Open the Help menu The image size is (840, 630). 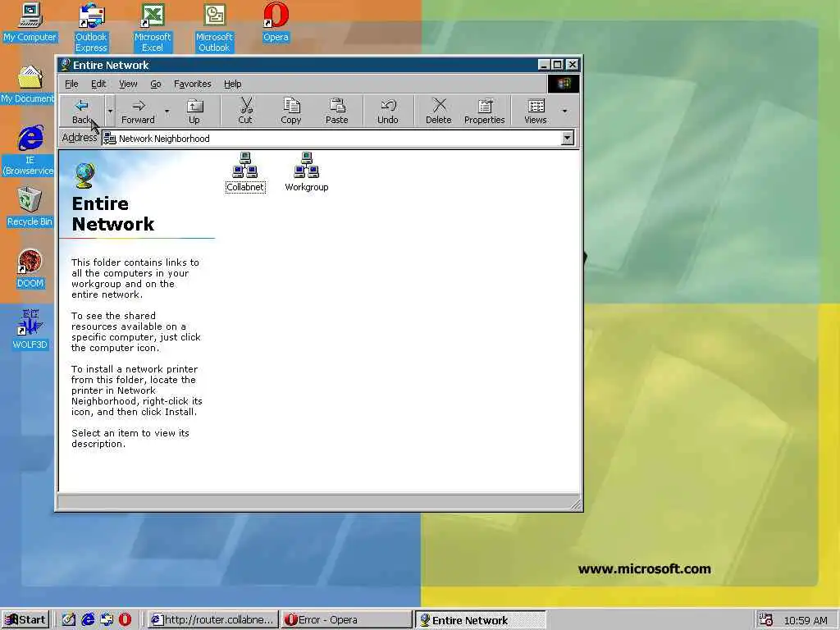click(x=232, y=84)
